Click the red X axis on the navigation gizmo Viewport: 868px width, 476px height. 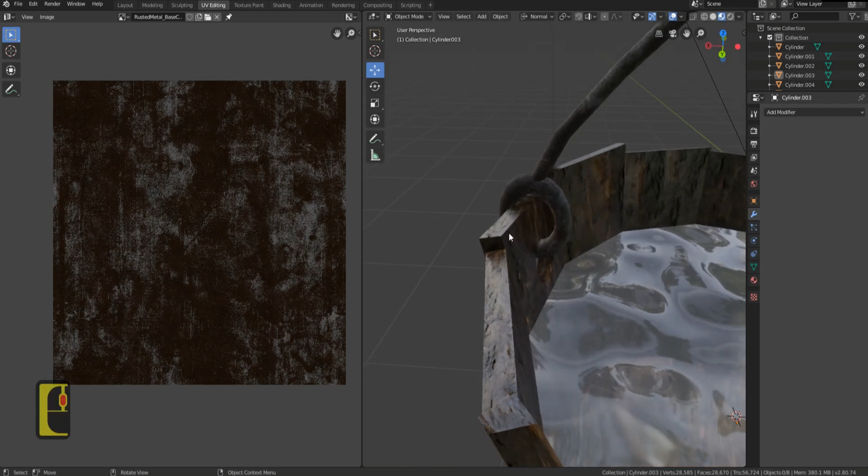708,45
